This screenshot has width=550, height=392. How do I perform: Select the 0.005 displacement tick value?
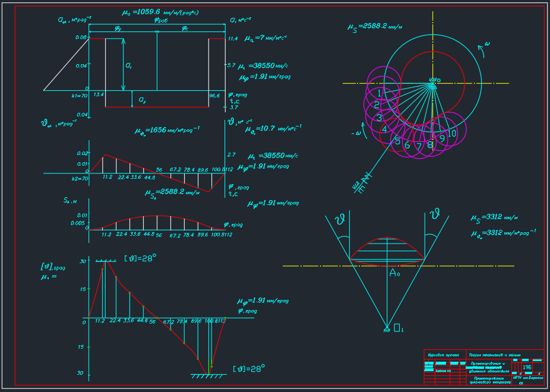(77, 223)
